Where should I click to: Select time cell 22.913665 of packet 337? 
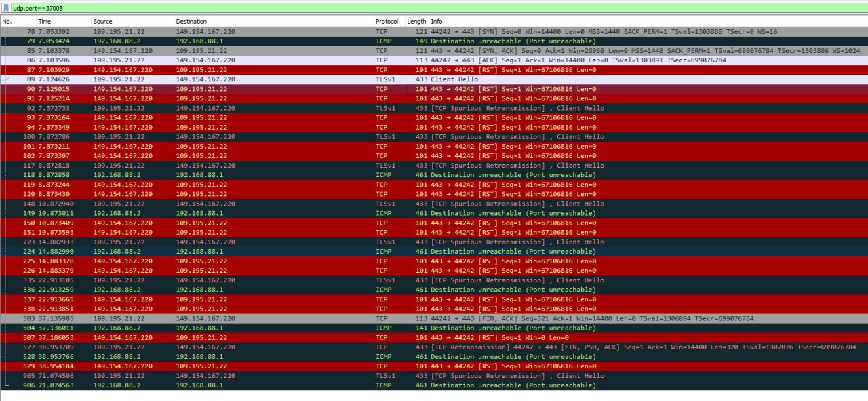[56, 299]
